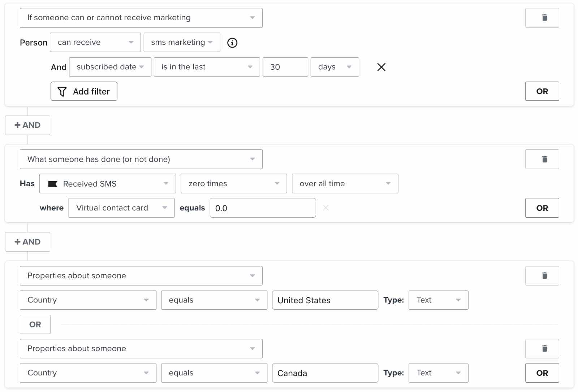Click OR button in marketing consent block
This screenshot has height=392, width=578.
542,91
